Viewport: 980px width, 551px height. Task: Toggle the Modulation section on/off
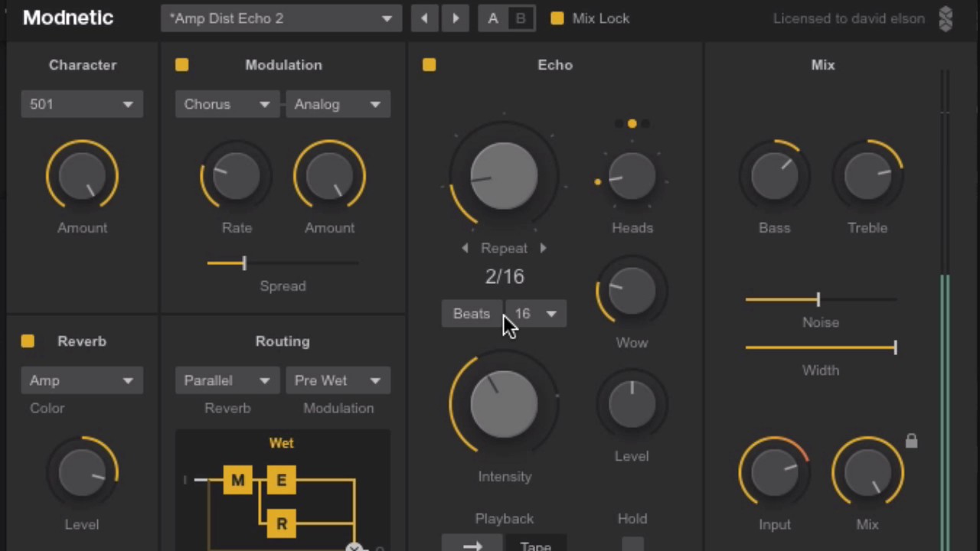[181, 65]
